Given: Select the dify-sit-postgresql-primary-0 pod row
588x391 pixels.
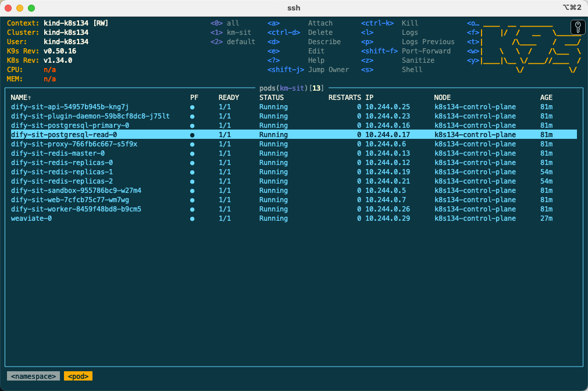Looking at the screenshot, I should click(70, 125).
